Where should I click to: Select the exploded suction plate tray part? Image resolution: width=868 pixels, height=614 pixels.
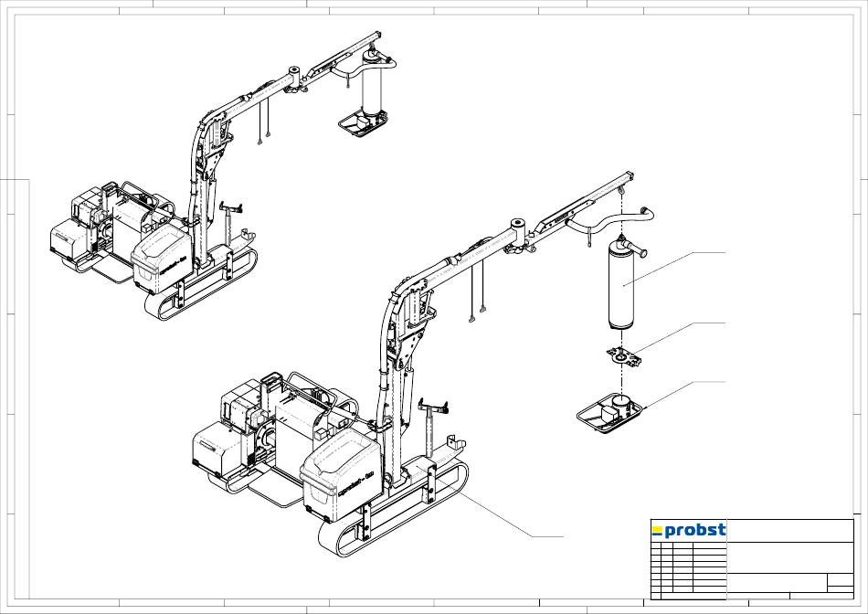610,414
